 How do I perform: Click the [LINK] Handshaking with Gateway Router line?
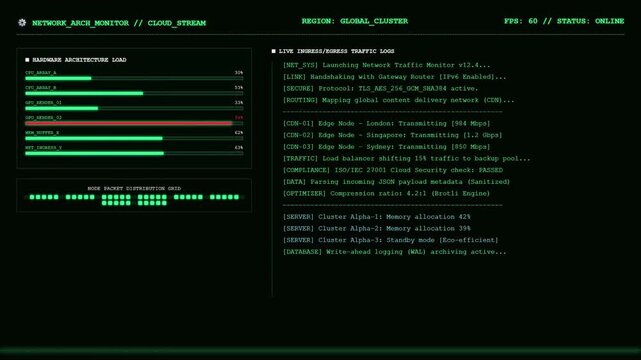coord(394,77)
